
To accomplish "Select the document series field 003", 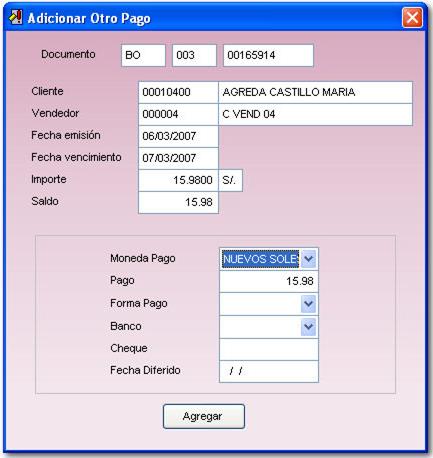I will click(x=194, y=55).
